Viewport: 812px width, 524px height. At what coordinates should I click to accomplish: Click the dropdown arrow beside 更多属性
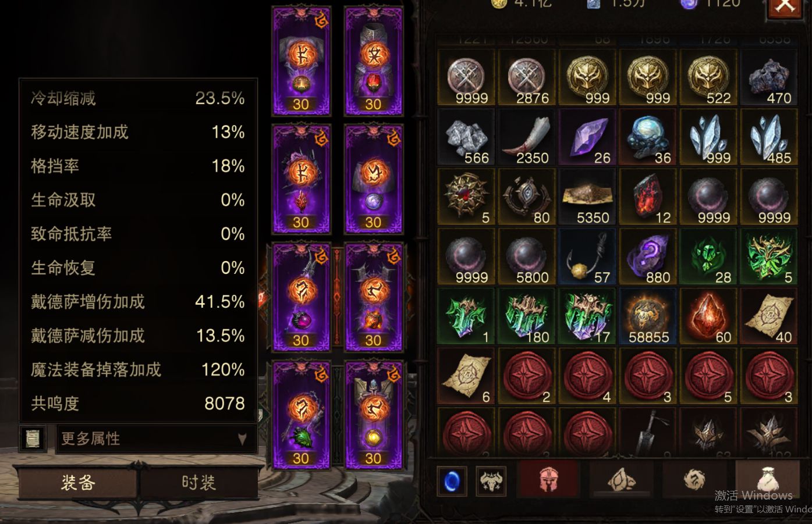tap(242, 439)
